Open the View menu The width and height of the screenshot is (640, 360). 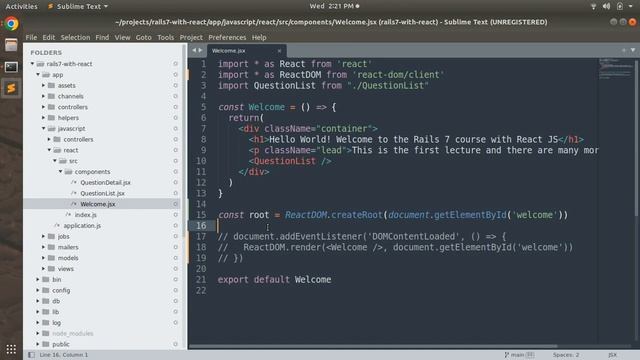[x=122, y=37]
